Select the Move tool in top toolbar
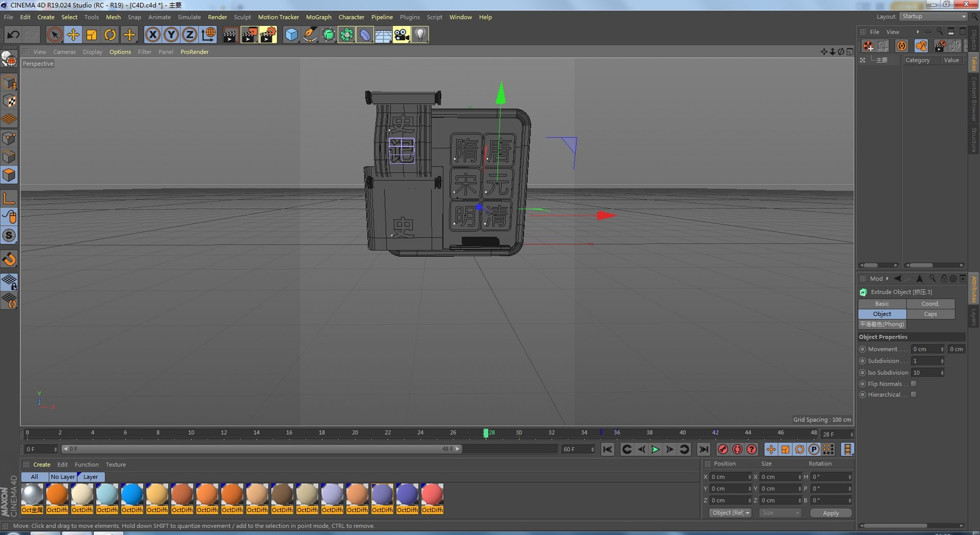Image resolution: width=980 pixels, height=535 pixels. [73, 35]
